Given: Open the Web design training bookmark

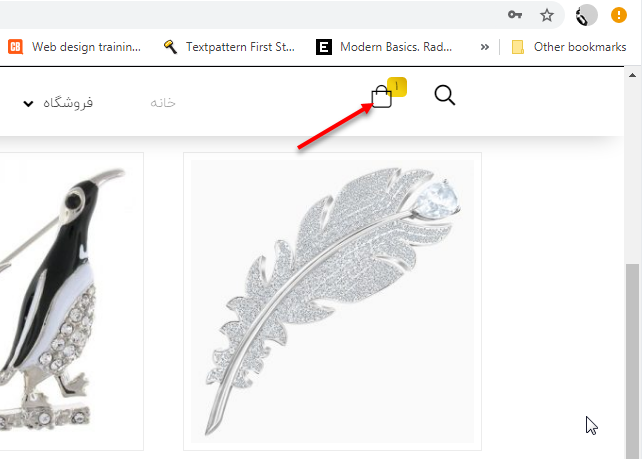Looking at the screenshot, I should [75, 47].
